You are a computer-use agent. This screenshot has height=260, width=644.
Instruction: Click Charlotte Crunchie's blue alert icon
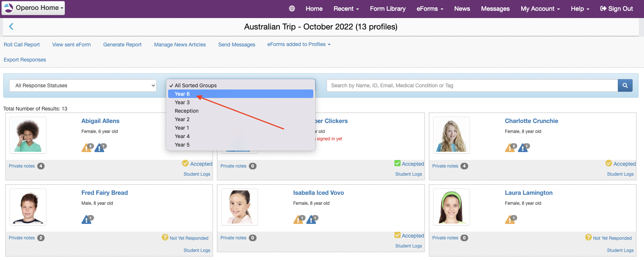pos(523,148)
